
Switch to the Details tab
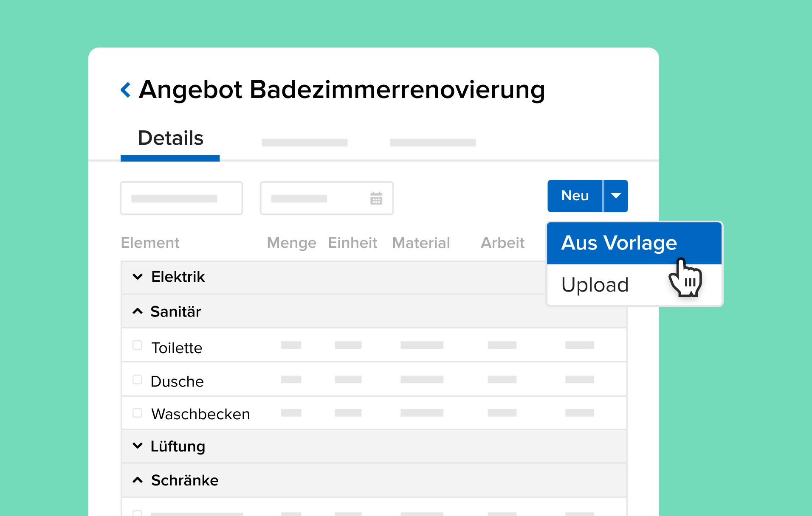click(170, 138)
